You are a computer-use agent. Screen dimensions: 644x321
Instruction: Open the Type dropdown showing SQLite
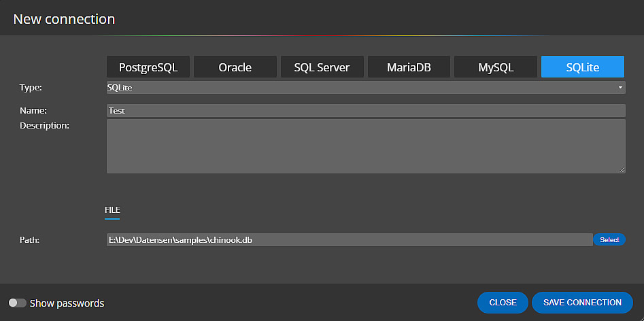(365, 88)
